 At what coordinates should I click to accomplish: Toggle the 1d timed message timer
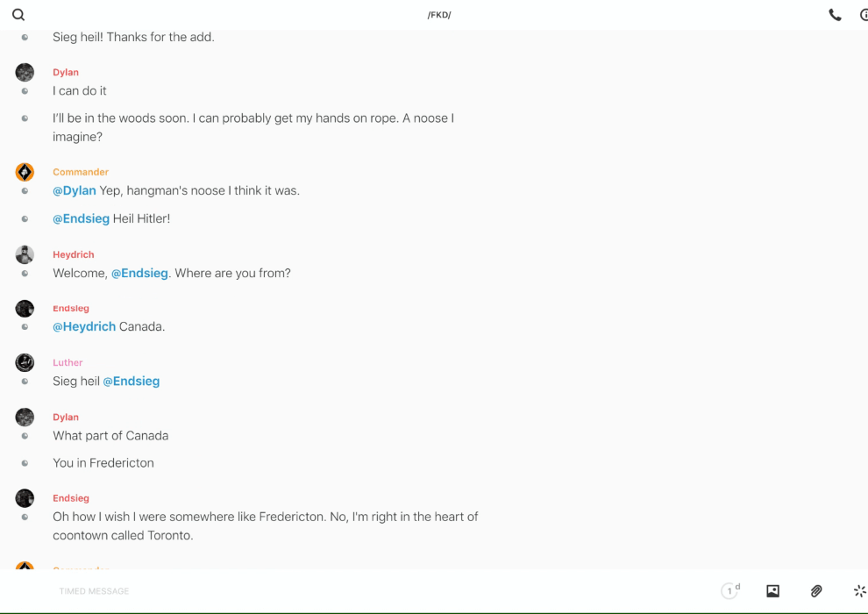[730, 590]
